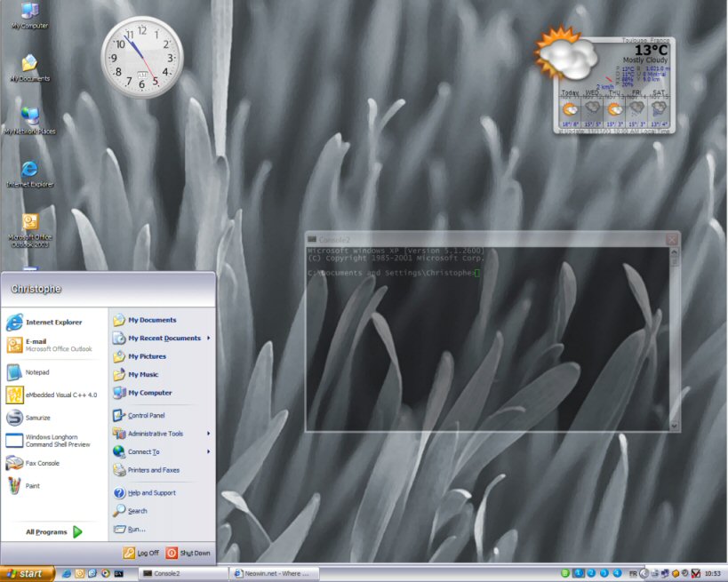Launch Internet Explorer from Start menu
The width and height of the screenshot is (728, 582).
[x=54, y=322]
